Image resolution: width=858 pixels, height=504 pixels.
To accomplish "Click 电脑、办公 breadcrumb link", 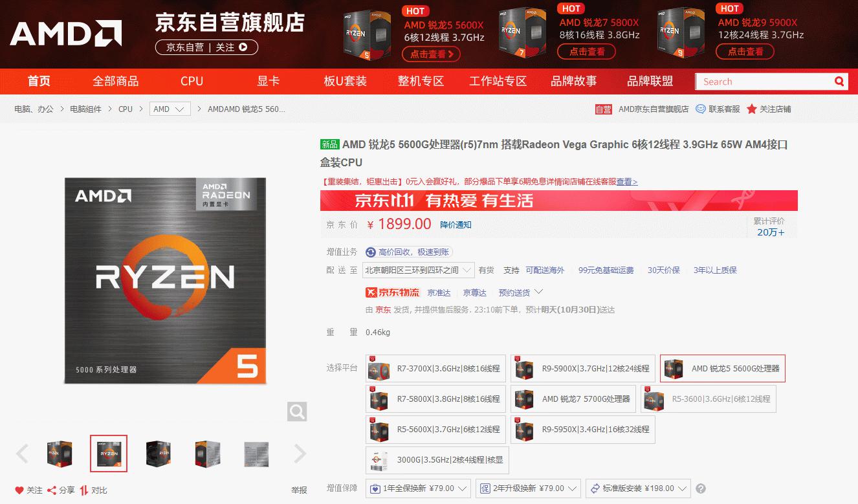I will pyautogui.click(x=34, y=109).
